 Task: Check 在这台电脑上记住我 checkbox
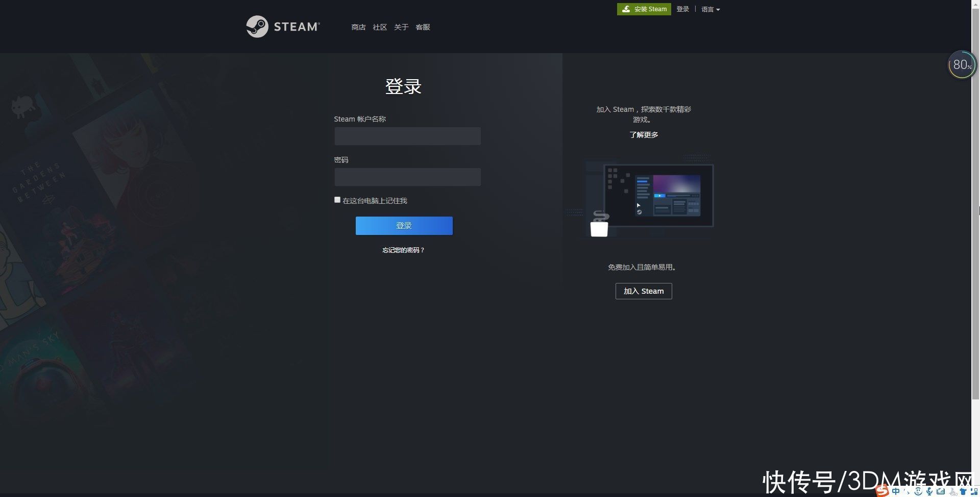[337, 200]
